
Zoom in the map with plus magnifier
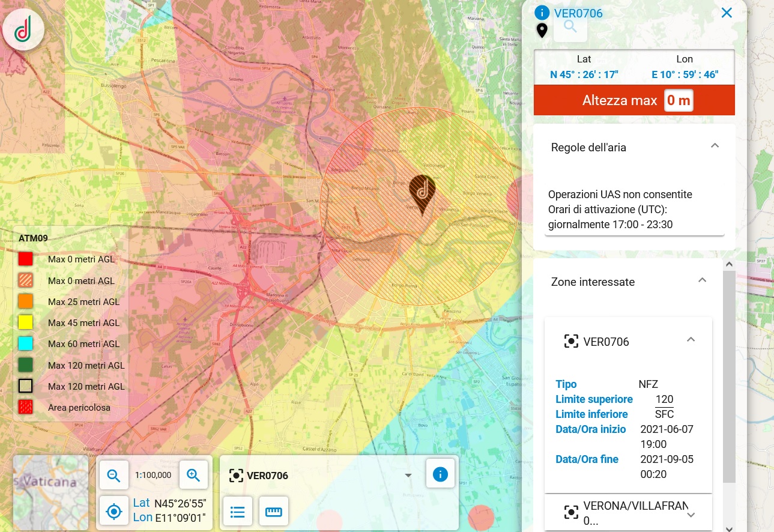pyautogui.click(x=193, y=475)
